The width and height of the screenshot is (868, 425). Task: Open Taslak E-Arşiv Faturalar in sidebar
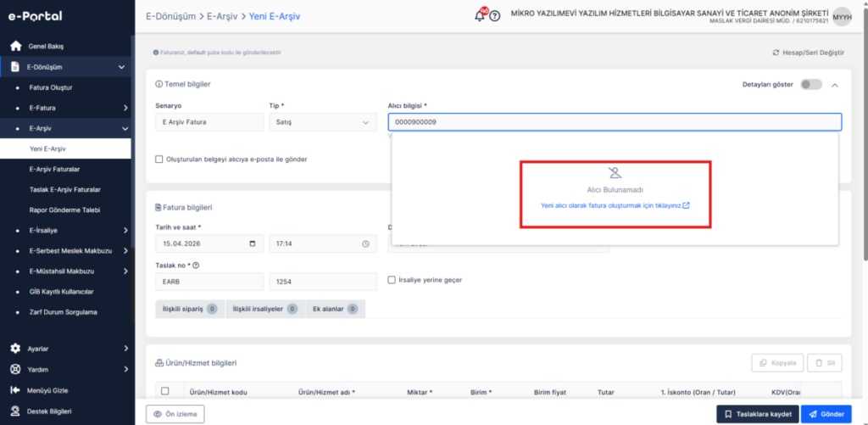point(65,189)
